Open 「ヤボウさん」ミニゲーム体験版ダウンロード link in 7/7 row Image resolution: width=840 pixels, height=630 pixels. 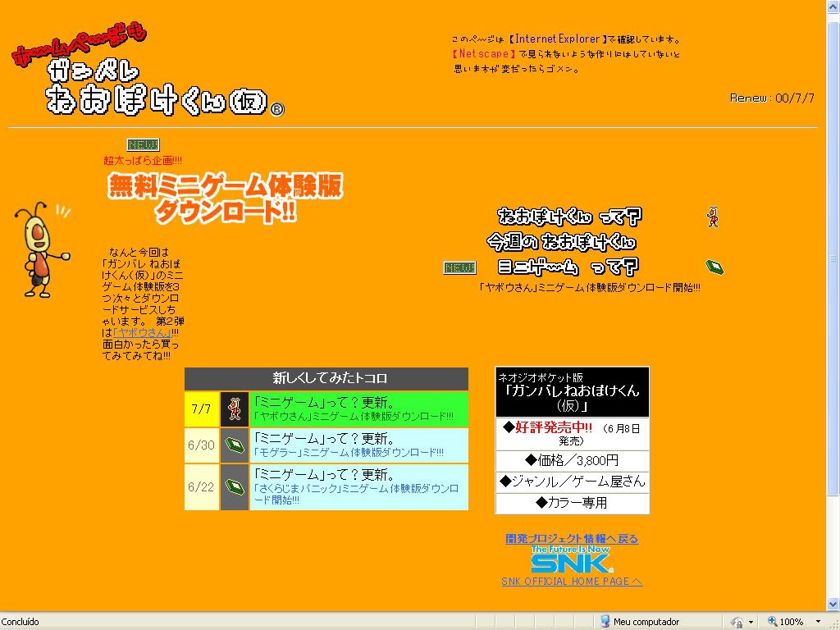pos(353,416)
